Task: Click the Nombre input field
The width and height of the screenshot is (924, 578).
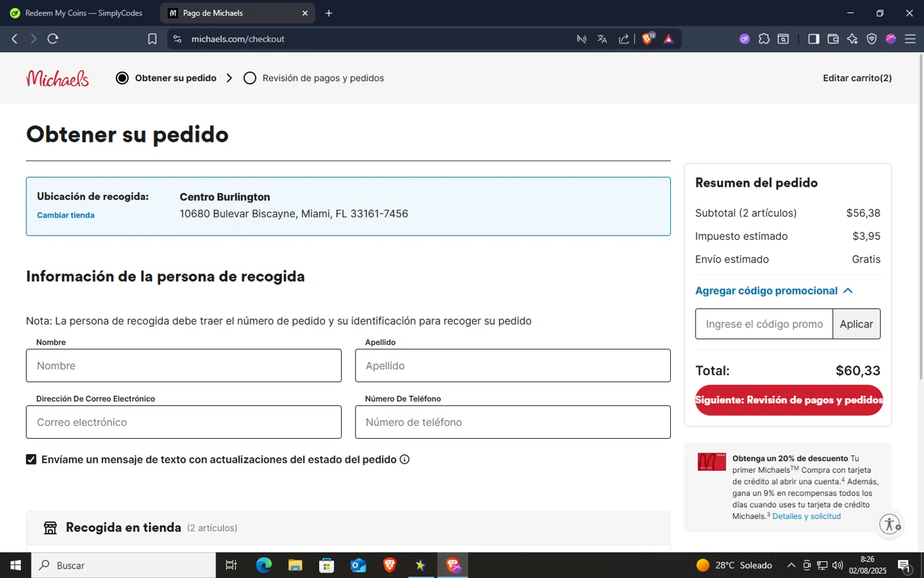Action: click(x=184, y=365)
